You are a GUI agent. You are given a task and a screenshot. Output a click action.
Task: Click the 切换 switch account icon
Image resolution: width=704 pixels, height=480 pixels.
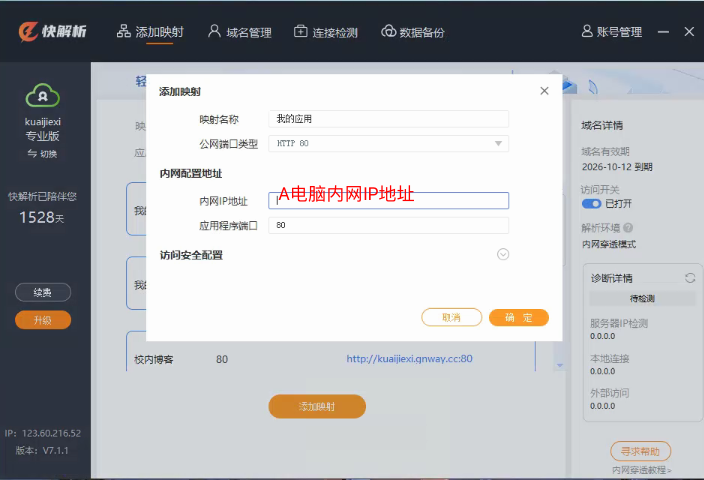(32, 154)
